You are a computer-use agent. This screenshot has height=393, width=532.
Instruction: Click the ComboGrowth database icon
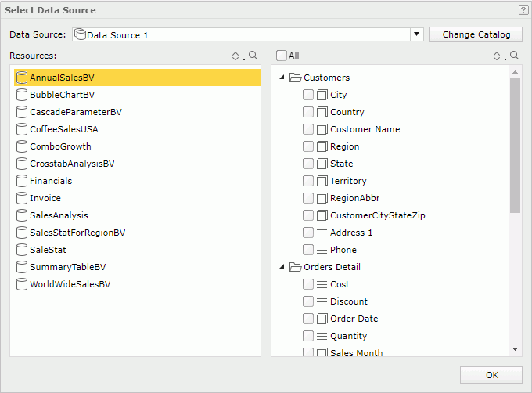(x=22, y=146)
